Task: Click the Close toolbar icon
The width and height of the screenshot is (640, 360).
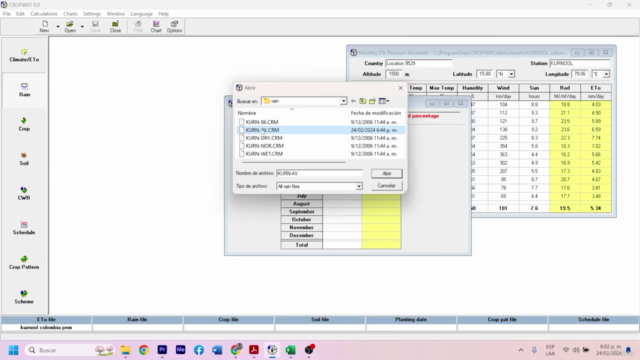Action: 116,27
